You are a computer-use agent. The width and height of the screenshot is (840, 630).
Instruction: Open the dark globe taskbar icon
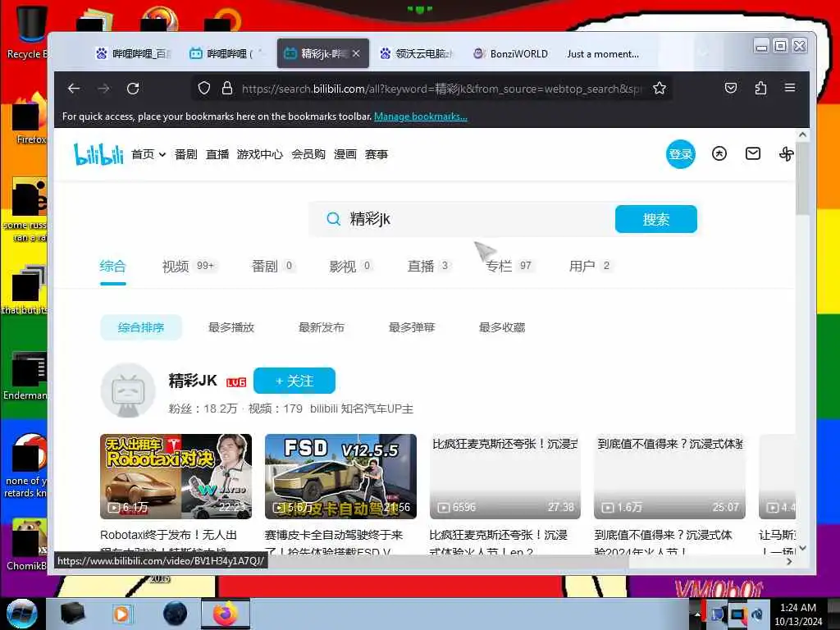click(x=176, y=614)
